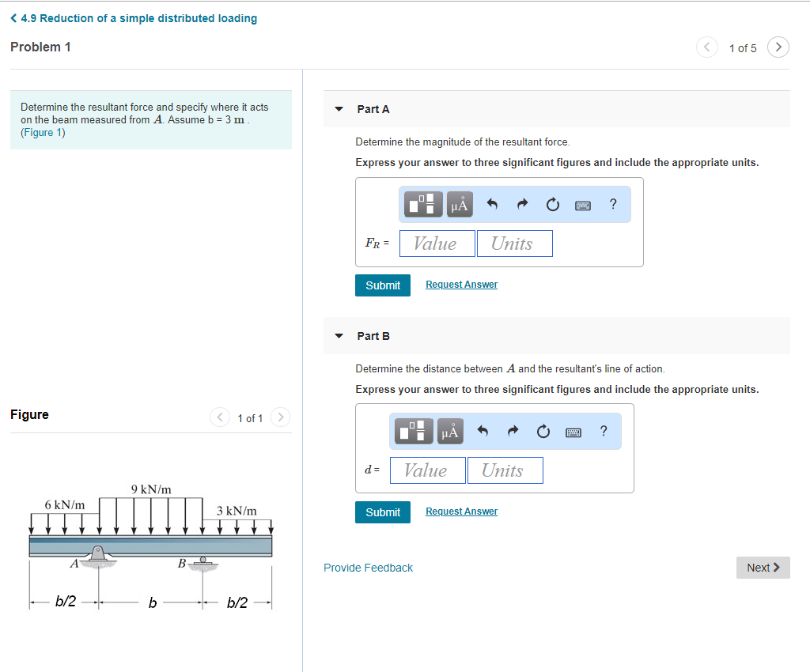Open the Greek letters menu in Part B
This screenshot has width=810, height=672.
(449, 431)
